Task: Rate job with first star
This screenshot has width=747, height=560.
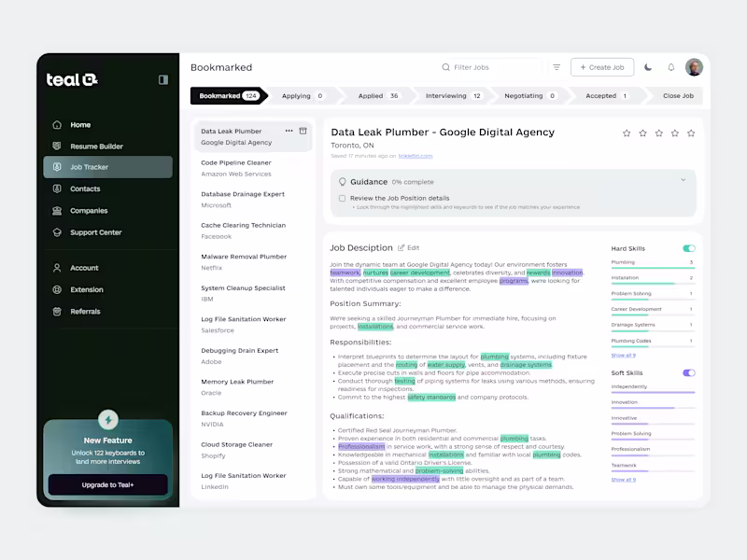Action: (627, 133)
